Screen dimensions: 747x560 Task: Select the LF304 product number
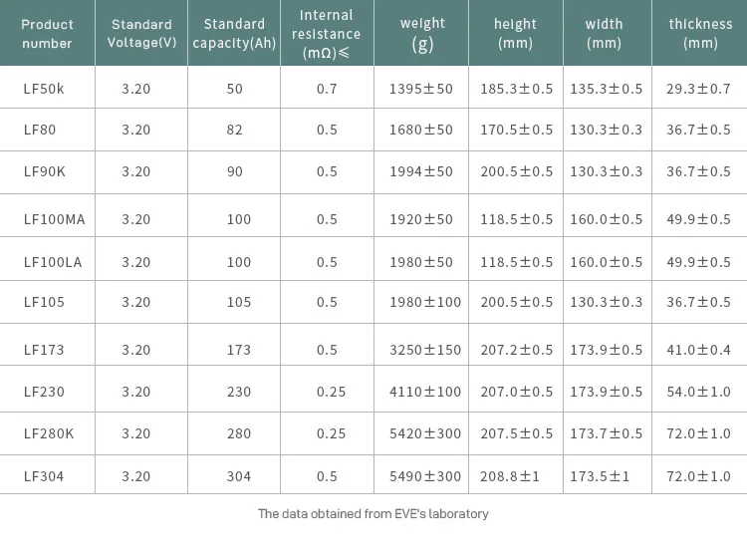[44, 476]
